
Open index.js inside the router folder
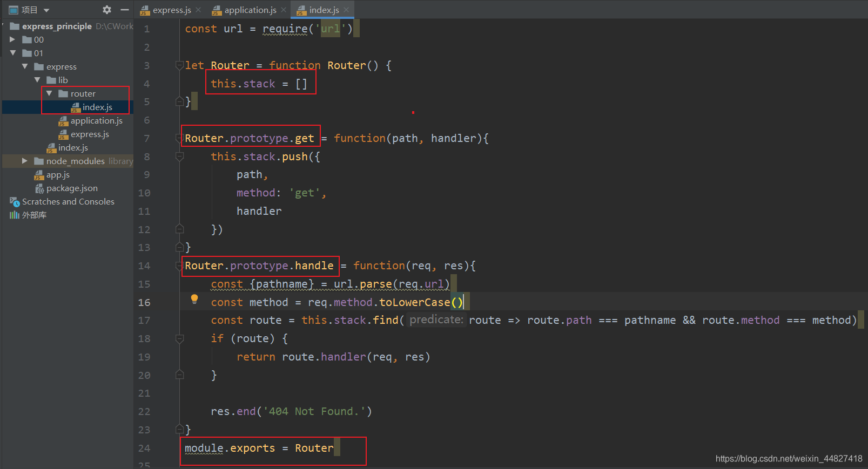(97, 107)
